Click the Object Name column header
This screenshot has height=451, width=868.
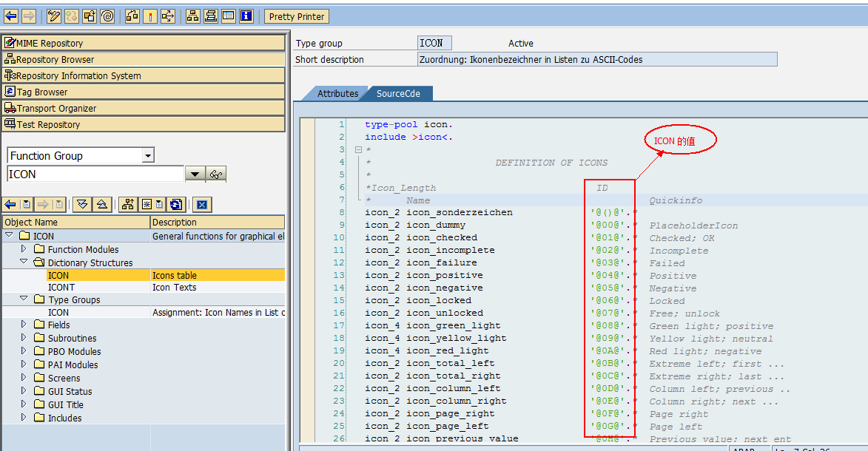coord(75,222)
